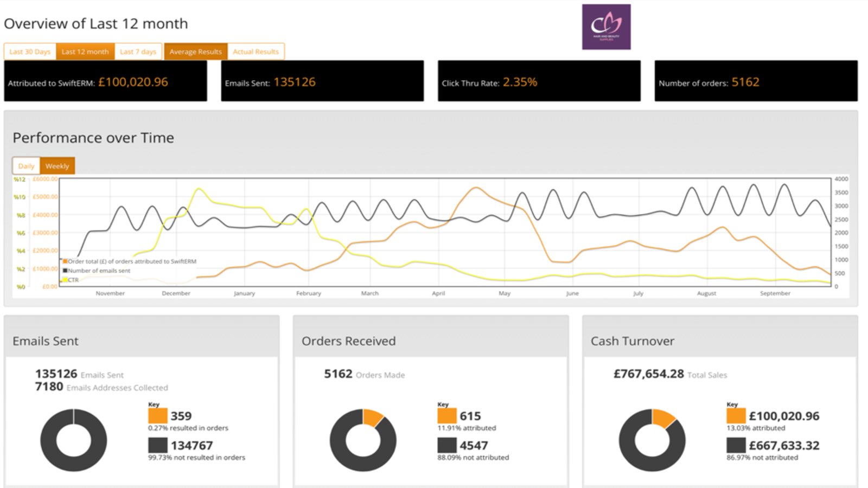The image size is (868, 488).
Task: Click the July label on chart axis
Action: [638, 293]
